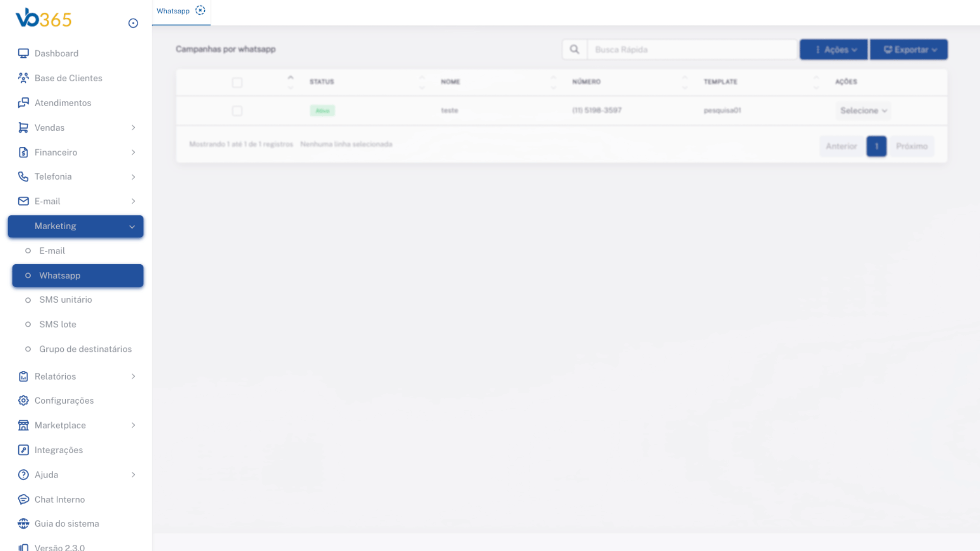Check the teste row checkbox
Image resolution: width=980 pixels, height=551 pixels.
tap(237, 111)
